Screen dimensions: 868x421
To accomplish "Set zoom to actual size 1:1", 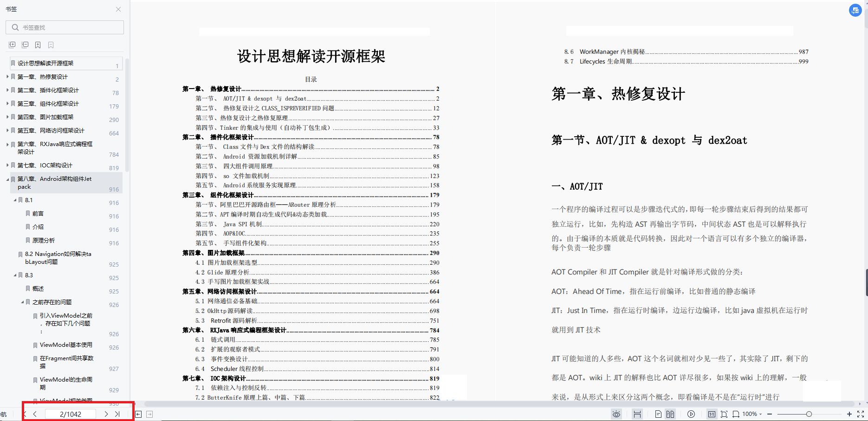I will point(712,414).
